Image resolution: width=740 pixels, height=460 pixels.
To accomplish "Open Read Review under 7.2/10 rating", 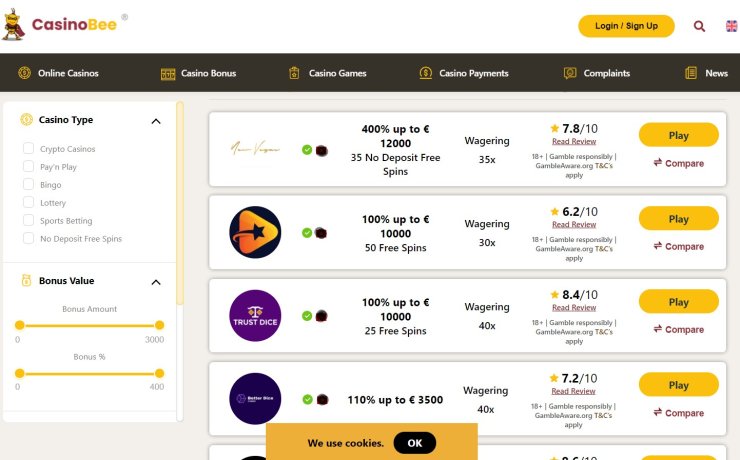I will 573,391.
